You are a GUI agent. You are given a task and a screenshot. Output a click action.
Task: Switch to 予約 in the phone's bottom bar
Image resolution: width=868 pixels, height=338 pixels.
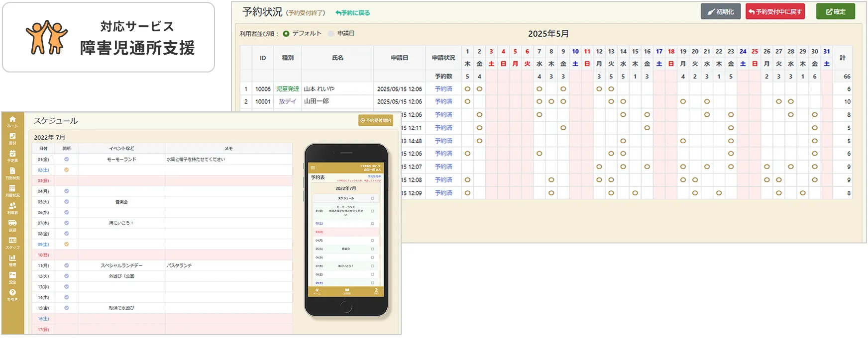[x=376, y=291]
